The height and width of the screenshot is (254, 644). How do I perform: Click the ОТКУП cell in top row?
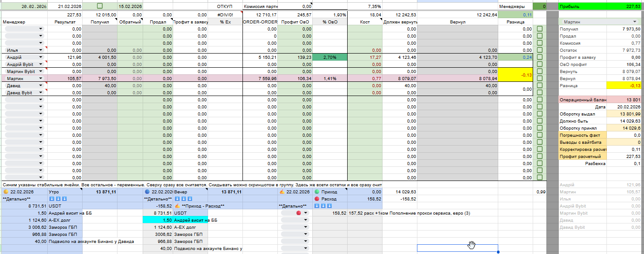coord(225,6)
